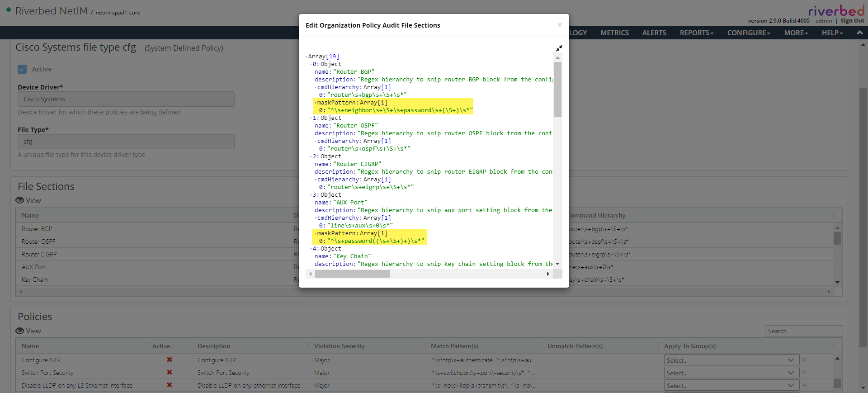
Task: Collapse the root Array[19] node
Action: pos(307,57)
